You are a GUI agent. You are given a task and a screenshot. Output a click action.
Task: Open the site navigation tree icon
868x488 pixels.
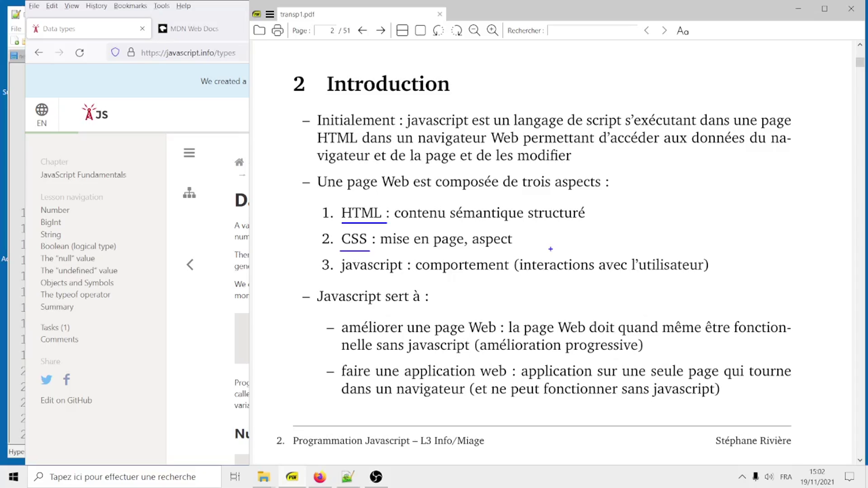point(189,193)
